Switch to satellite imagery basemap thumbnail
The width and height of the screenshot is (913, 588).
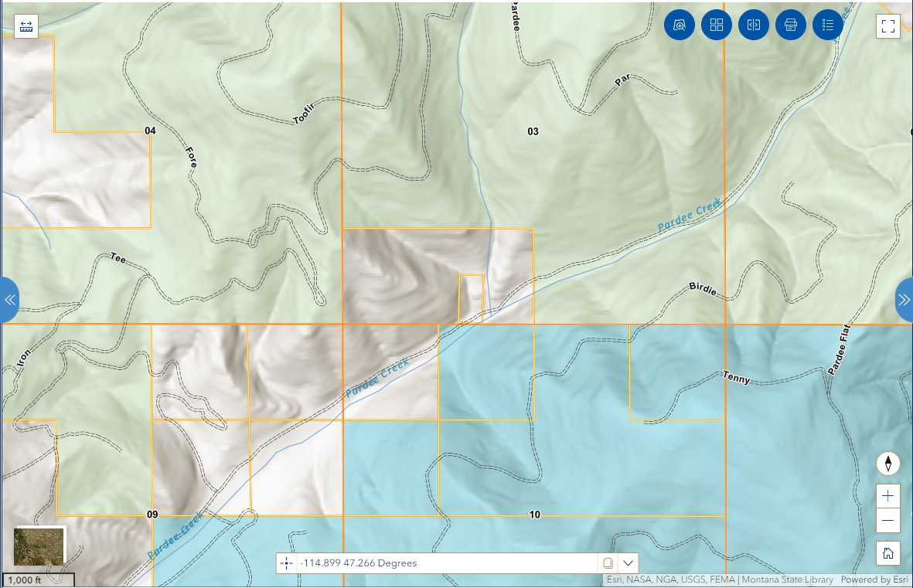[x=39, y=546]
